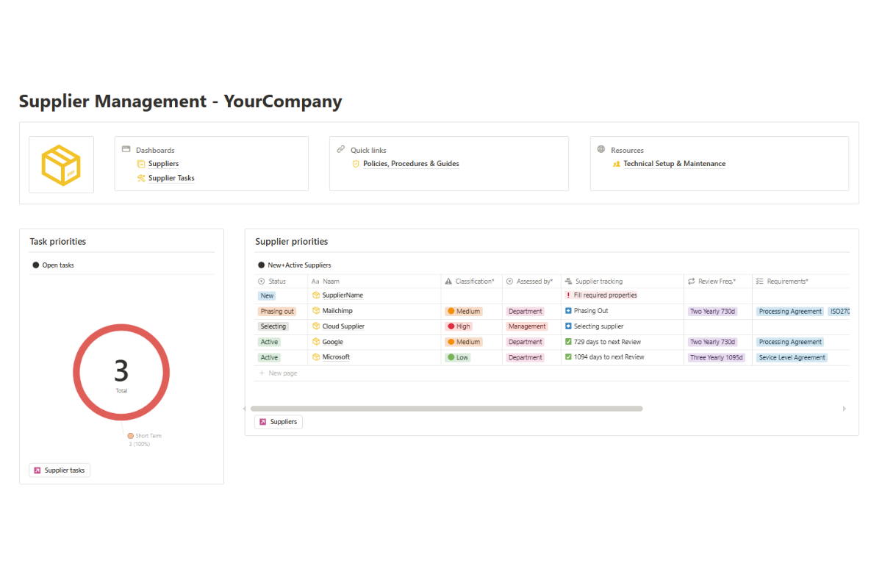Click the scrollbar right arrow
Image resolution: width=882 pixels, height=588 pixels.
click(845, 409)
